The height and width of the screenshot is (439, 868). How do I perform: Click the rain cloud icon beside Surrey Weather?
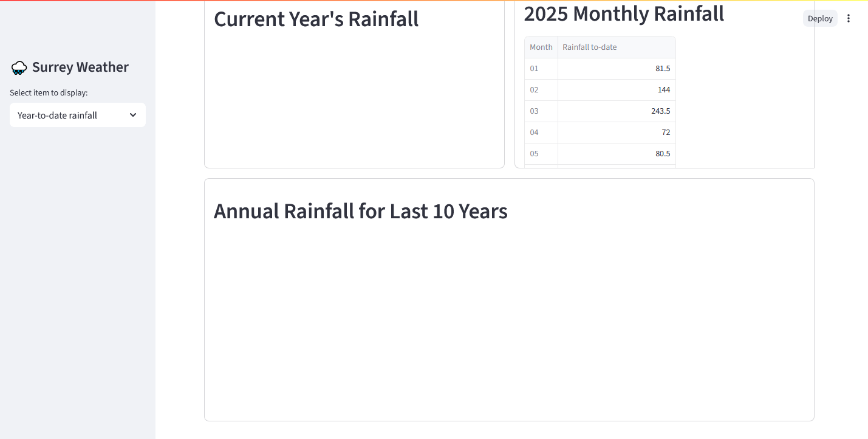click(19, 67)
